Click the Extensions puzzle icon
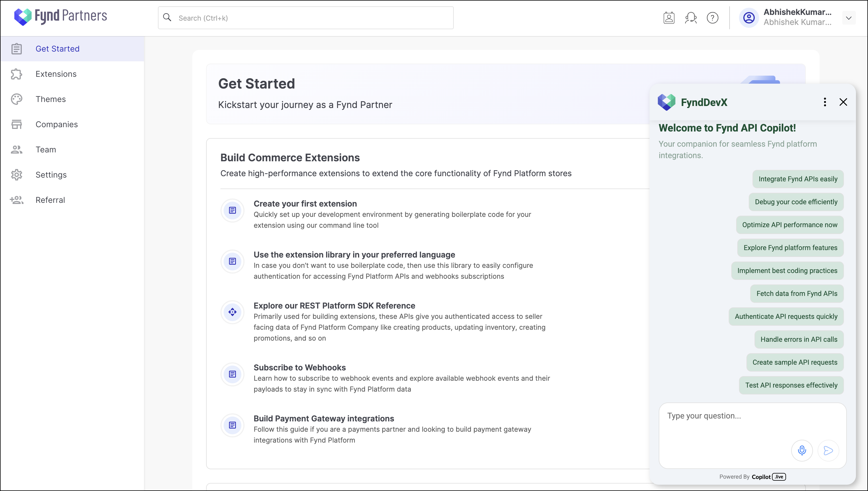 (x=17, y=74)
